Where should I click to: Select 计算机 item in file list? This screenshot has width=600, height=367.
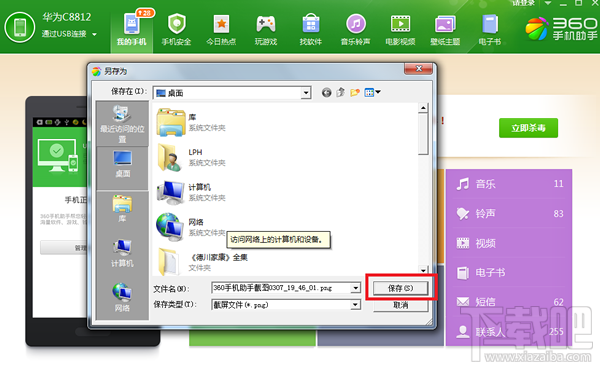[191, 192]
